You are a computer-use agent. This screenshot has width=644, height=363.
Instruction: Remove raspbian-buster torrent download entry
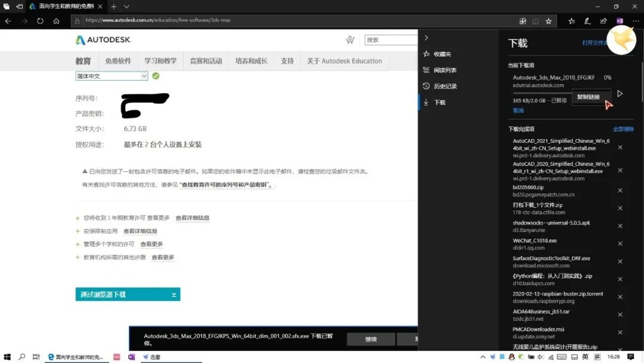[620, 296]
